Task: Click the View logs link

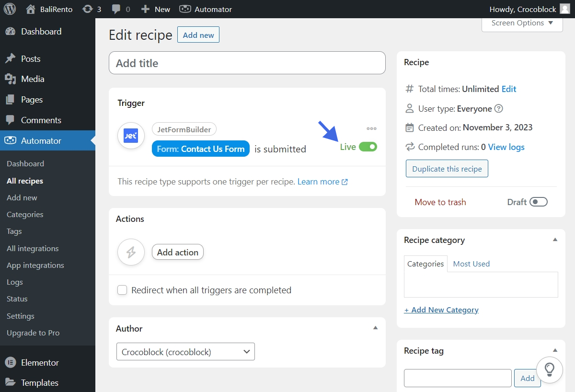Action: click(506, 147)
